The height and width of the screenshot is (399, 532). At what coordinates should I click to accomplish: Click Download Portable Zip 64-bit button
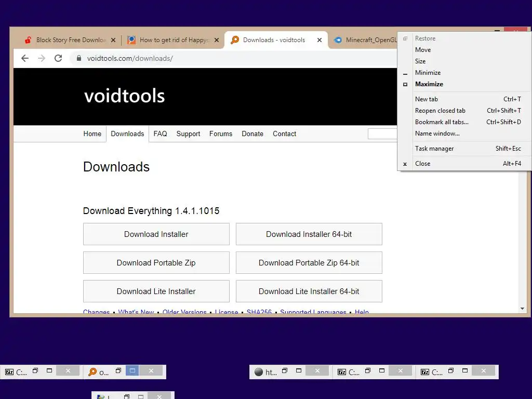point(309,262)
